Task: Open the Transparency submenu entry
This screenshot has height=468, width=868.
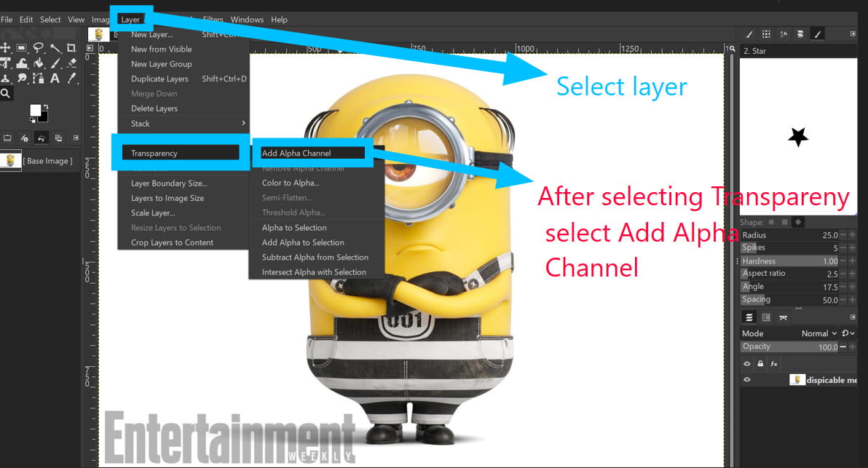Action: (x=181, y=153)
